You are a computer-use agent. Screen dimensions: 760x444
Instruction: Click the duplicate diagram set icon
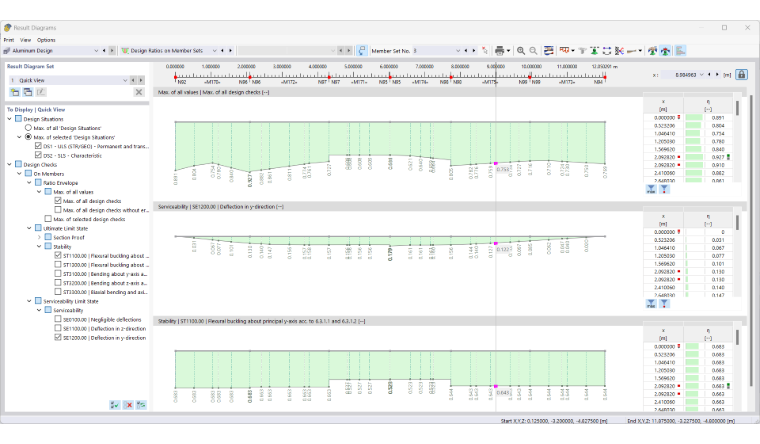[x=28, y=92]
